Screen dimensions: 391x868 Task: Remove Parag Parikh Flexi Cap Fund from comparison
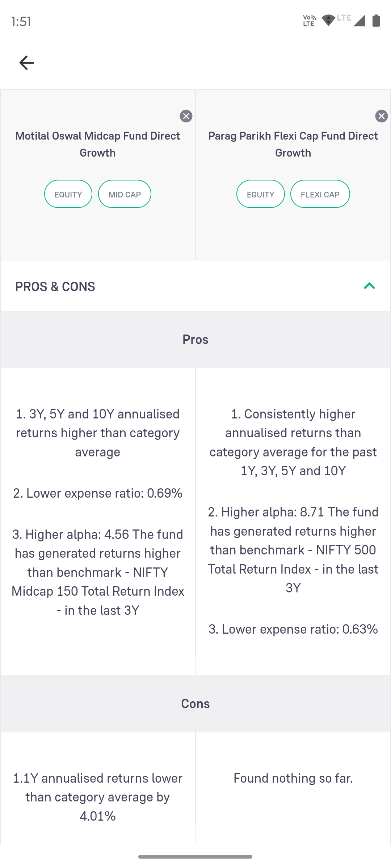coord(381,116)
